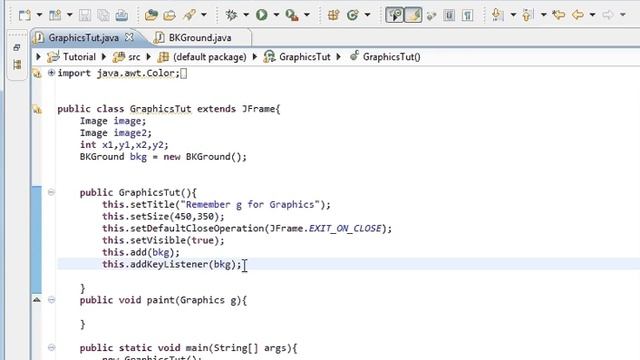Viewport: 640px width, 360px height.
Task: Expand breadcrumb arrow before (default package)
Action: [x=149, y=57]
